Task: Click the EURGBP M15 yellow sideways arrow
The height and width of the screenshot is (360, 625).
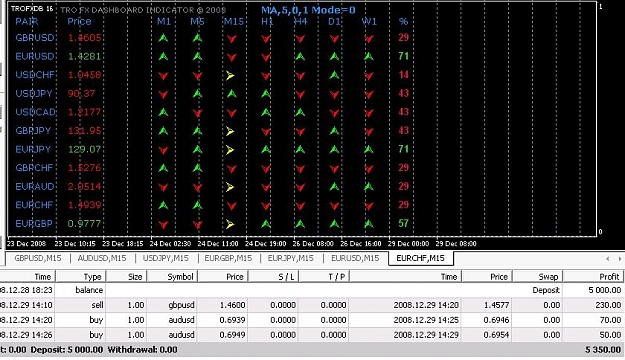Action: point(230,224)
